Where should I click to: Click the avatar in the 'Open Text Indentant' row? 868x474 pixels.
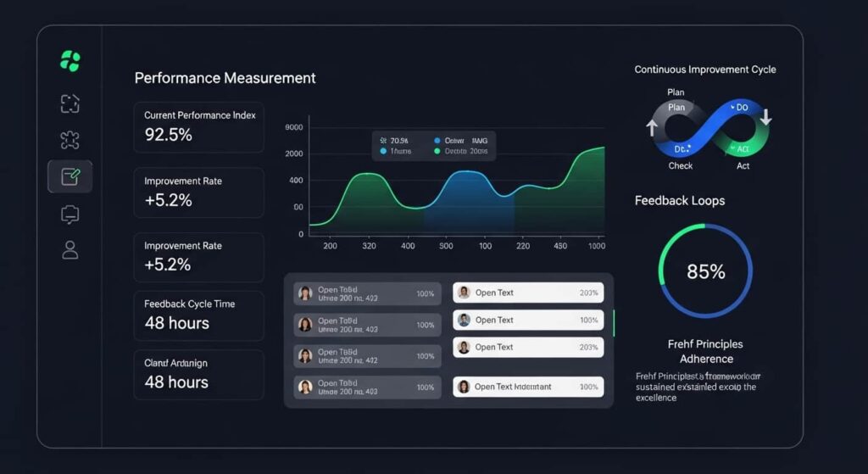tap(464, 387)
